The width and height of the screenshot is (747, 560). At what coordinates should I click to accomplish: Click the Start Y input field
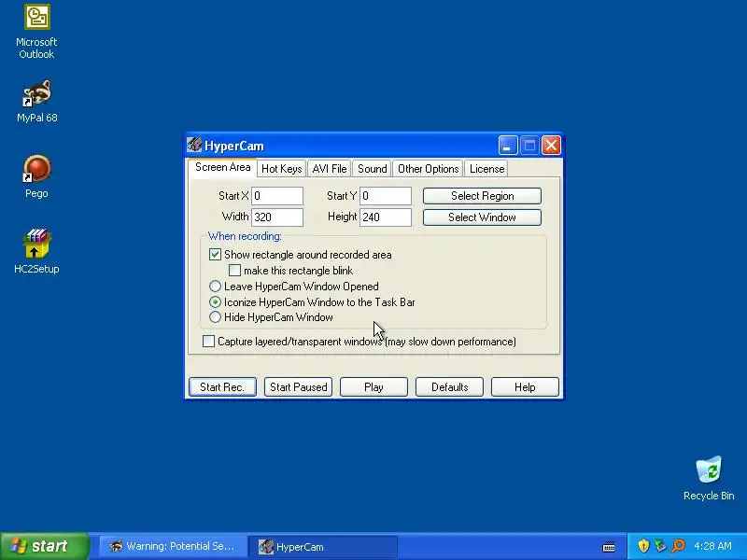(x=386, y=196)
